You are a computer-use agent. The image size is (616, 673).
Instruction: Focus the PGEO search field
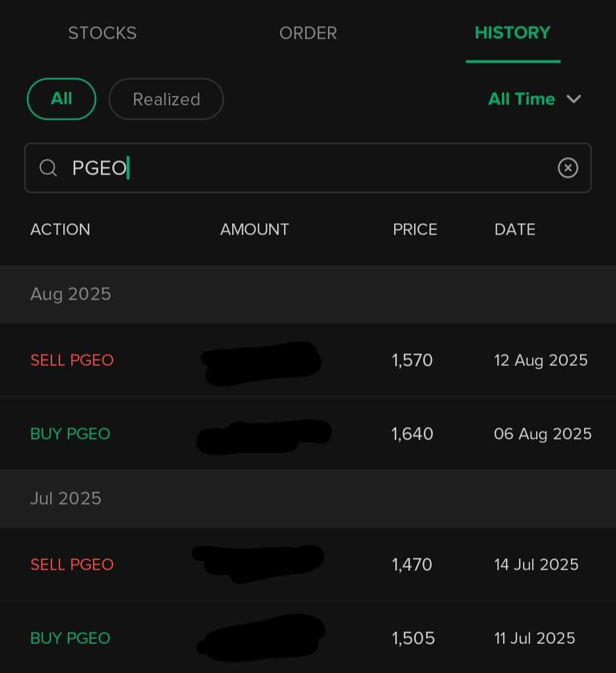308,168
